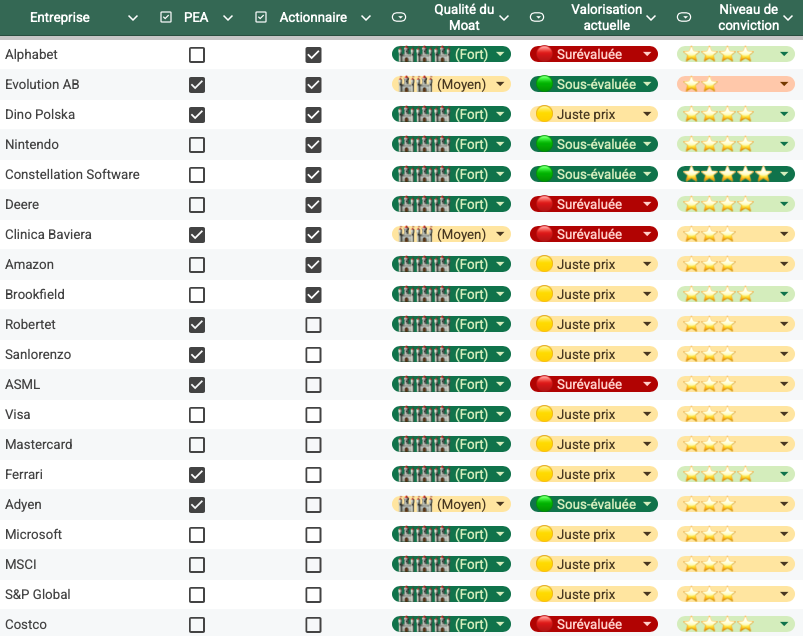Check the Actionnaire box for Costco
The image size is (803, 636).
coord(313,625)
